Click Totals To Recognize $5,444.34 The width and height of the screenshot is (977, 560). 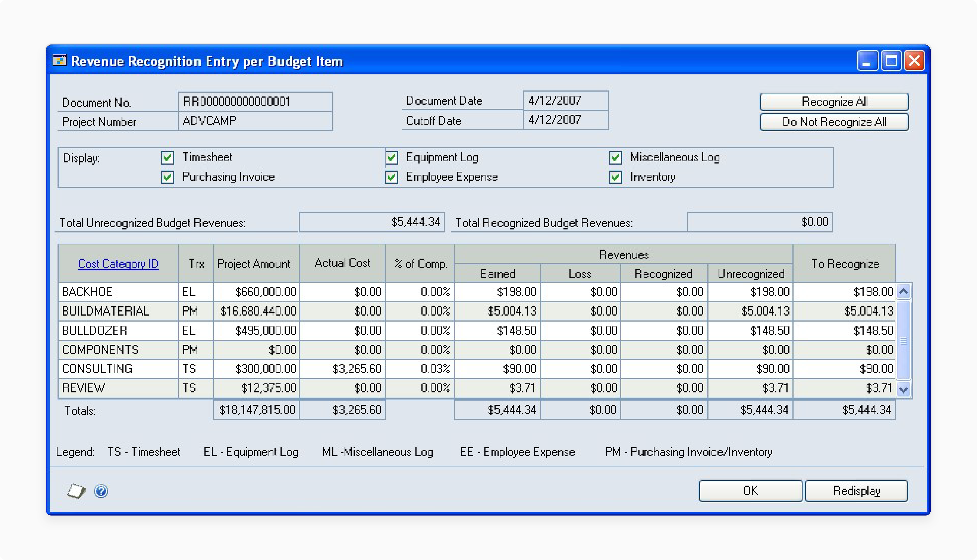[x=844, y=410]
